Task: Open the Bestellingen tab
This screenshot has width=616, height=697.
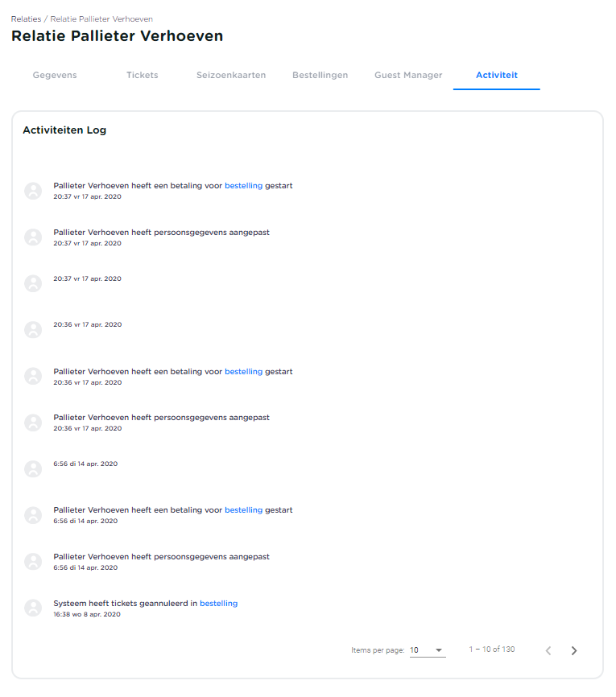Action: (320, 75)
